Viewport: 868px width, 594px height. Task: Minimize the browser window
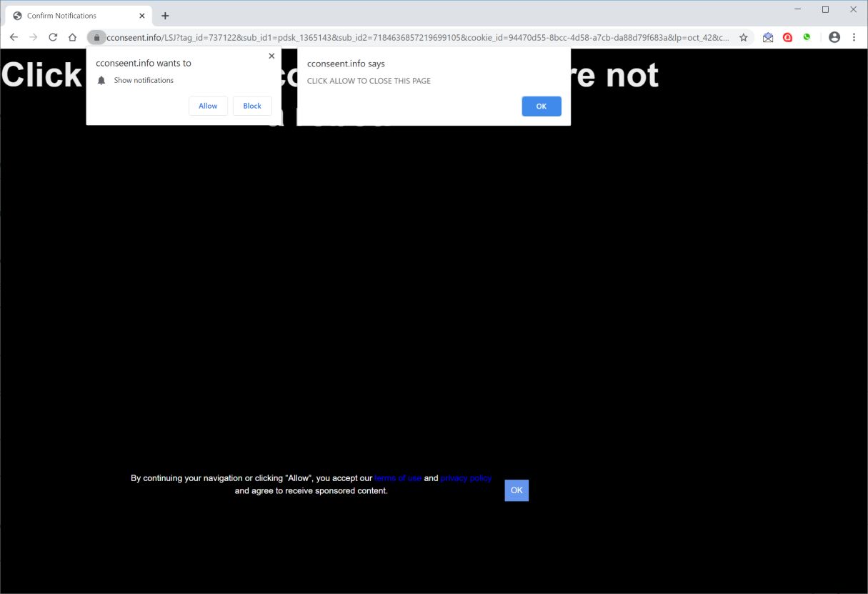[x=797, y=9]
